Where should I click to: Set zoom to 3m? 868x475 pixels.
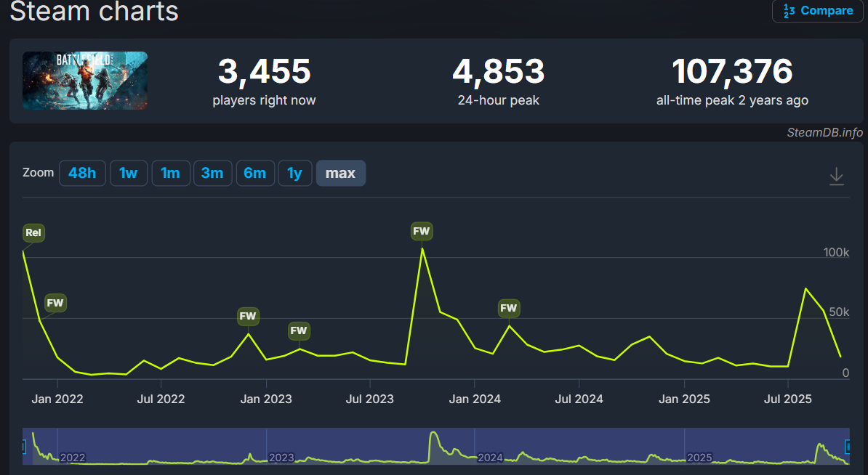click(212, 173)
